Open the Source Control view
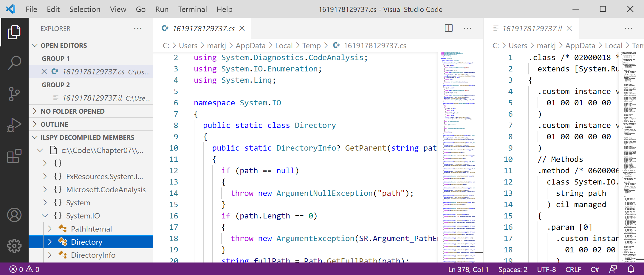 14,94
